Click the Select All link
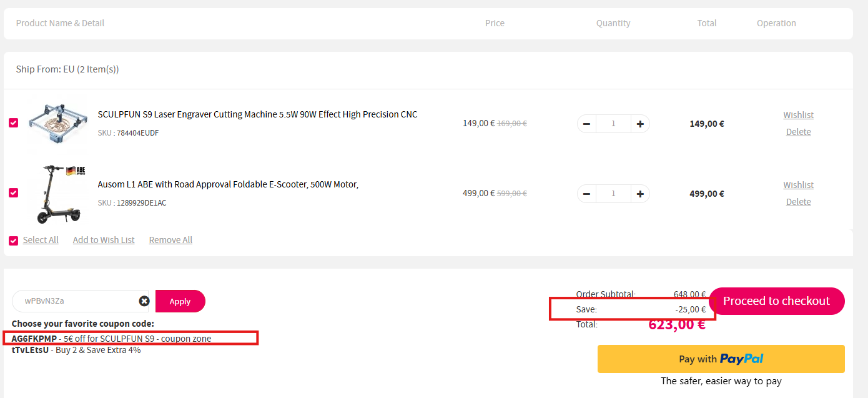 [41, 240]
